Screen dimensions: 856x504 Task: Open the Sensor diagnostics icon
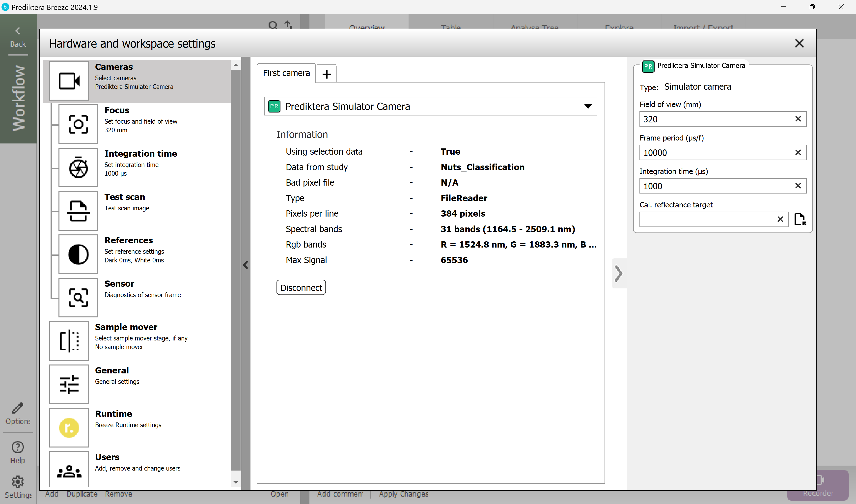(78, 298)
